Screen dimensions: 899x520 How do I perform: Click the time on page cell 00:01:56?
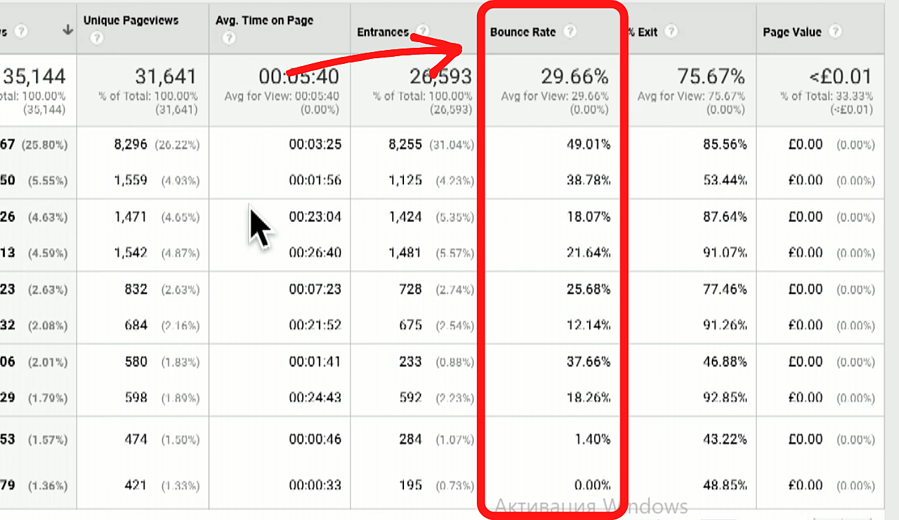click(x=315, y=181)
